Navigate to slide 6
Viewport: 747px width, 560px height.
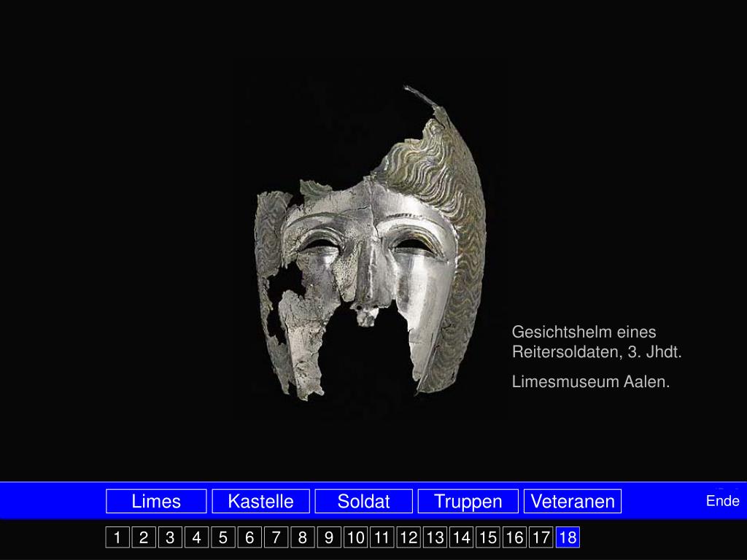click(249, 537)
